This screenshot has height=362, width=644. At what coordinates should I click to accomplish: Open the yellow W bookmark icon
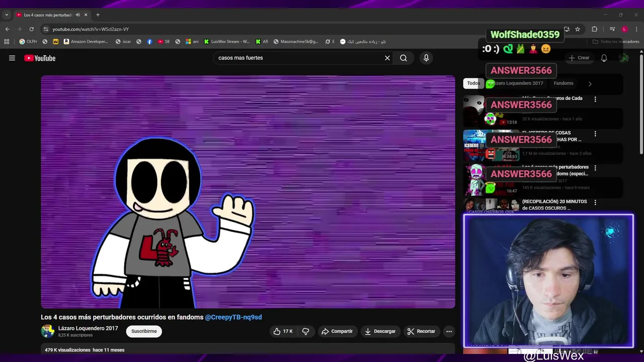(55, 42)
